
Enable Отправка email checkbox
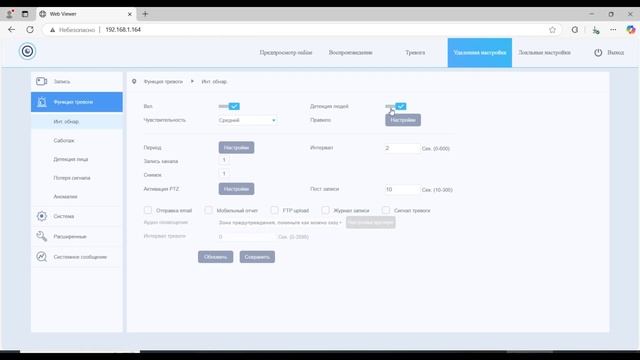pyautogui.click(x=148, y=210)
